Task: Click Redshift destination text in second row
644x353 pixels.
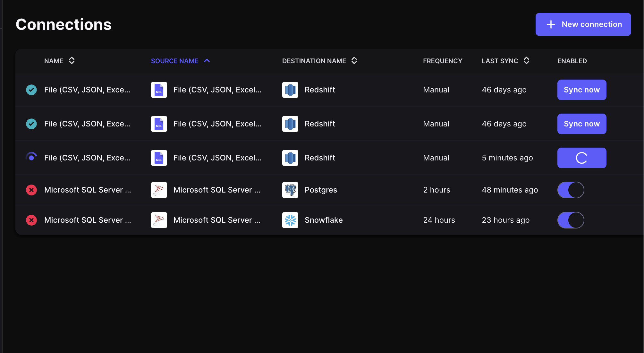Action: point(320,124)
